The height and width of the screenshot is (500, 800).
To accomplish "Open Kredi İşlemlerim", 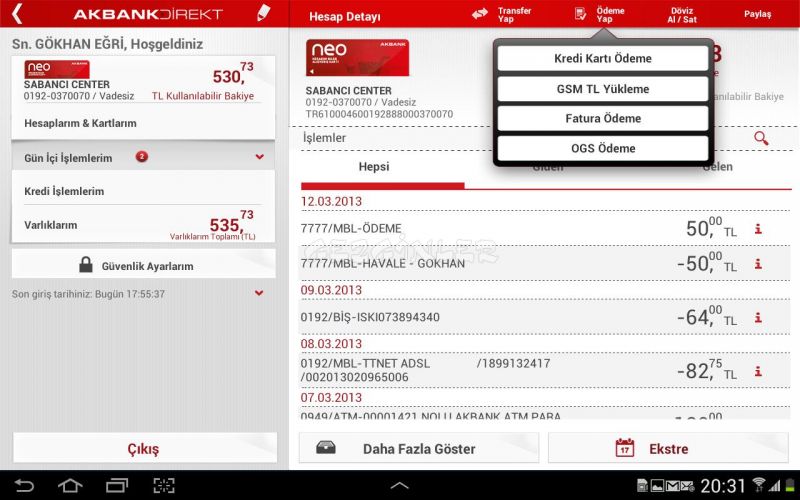I will 143,191.
